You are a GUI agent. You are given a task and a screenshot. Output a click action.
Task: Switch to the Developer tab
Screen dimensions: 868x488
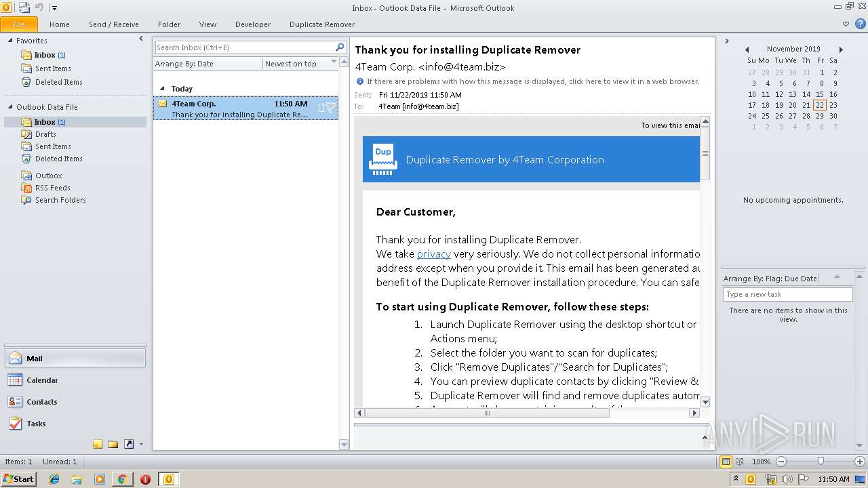(253, 24)
